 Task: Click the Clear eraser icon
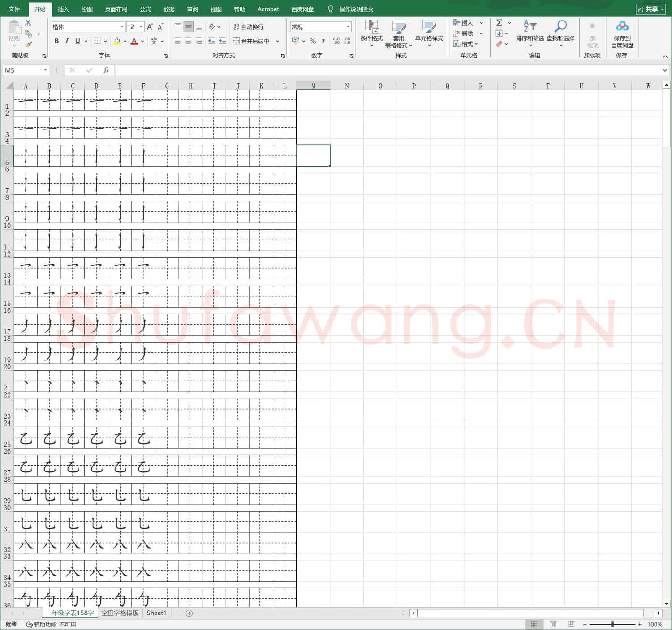(499, 44)
